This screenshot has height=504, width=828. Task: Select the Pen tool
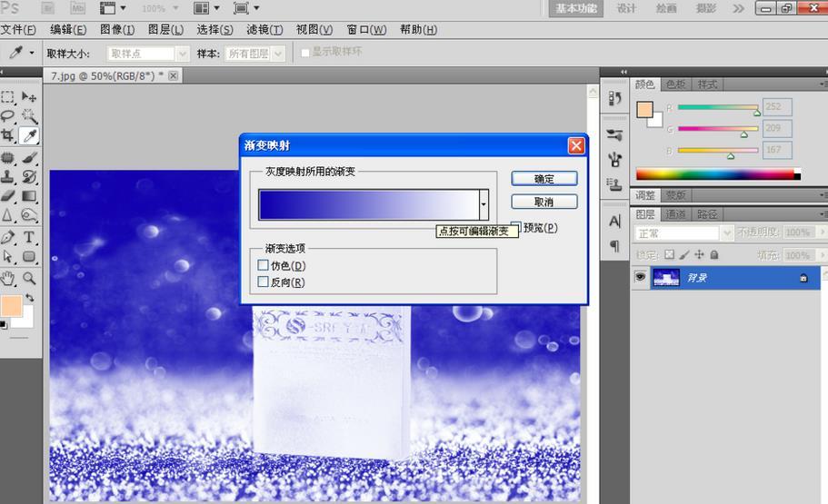pos(8,237)
